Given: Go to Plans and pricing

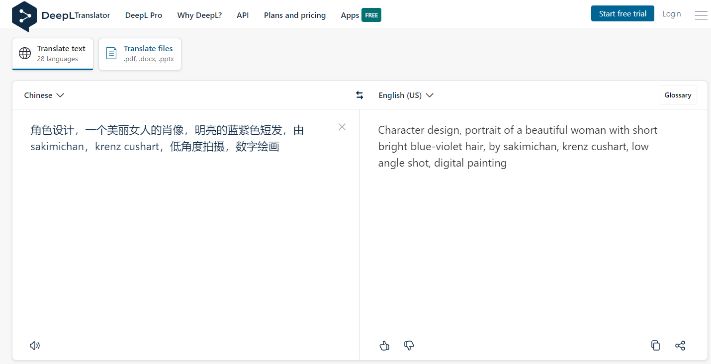Looking at the screenshot, I should click(x=295, y=15).
